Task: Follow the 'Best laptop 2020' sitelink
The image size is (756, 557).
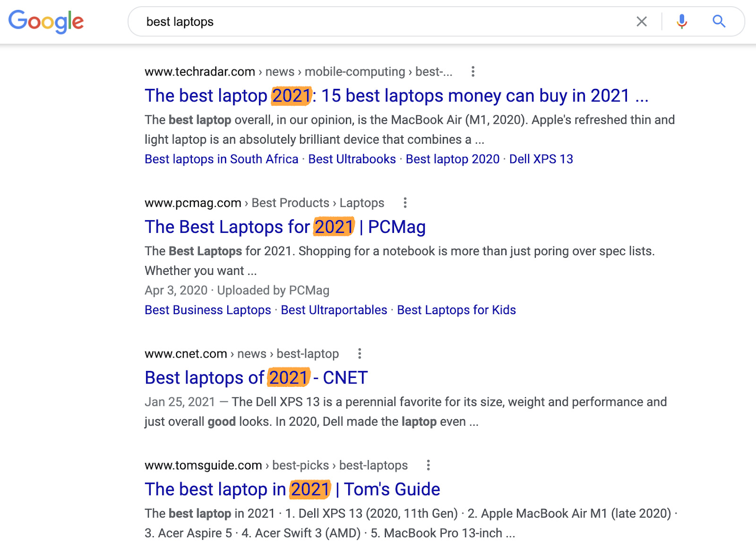Action: 452,159
